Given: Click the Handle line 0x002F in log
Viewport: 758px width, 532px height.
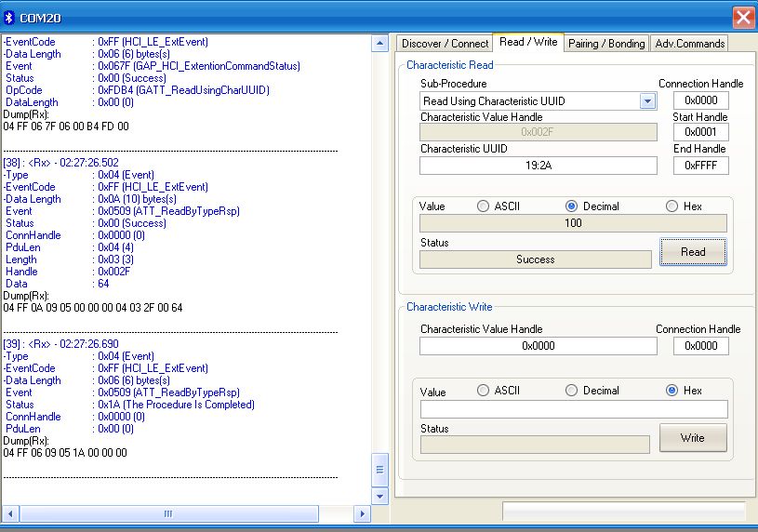Looking at the screenshot, I should [x=68, y=272].
